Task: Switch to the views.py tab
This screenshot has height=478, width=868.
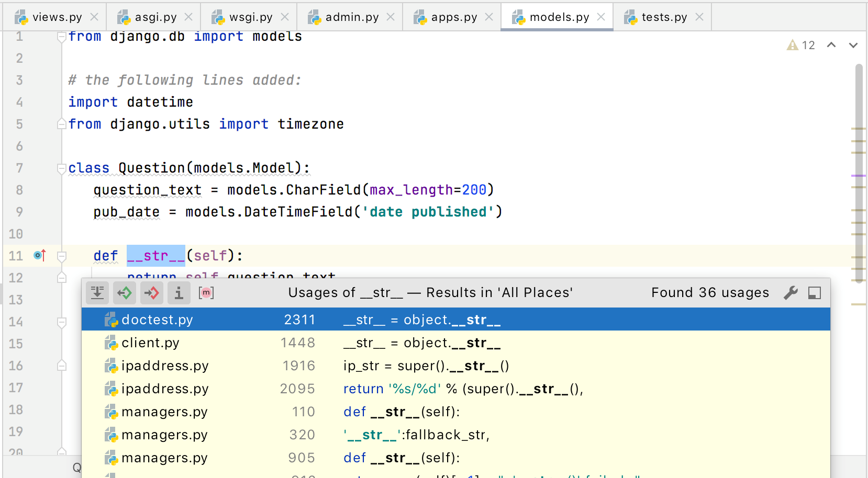Action: 57,17
